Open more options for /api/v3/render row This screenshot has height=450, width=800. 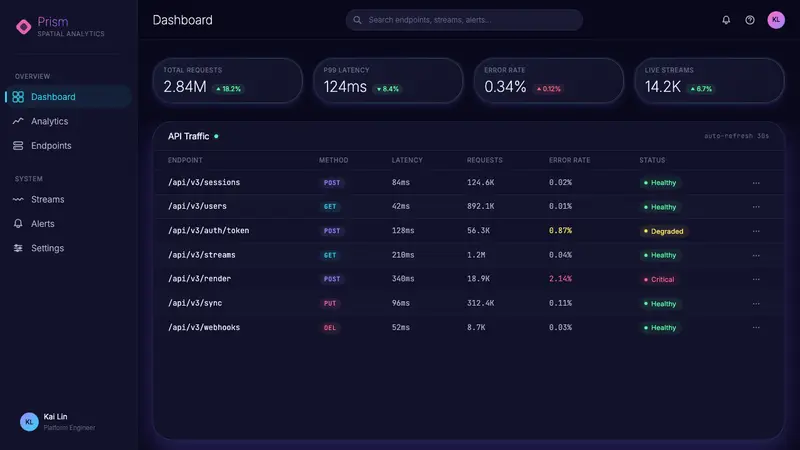coord(756,279)
